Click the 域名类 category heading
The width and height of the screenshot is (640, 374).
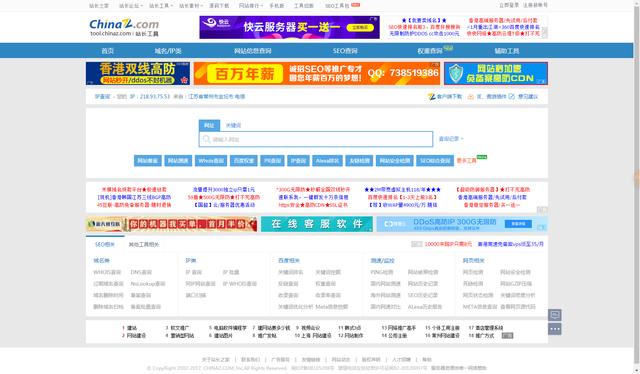(x=101, y=260)
